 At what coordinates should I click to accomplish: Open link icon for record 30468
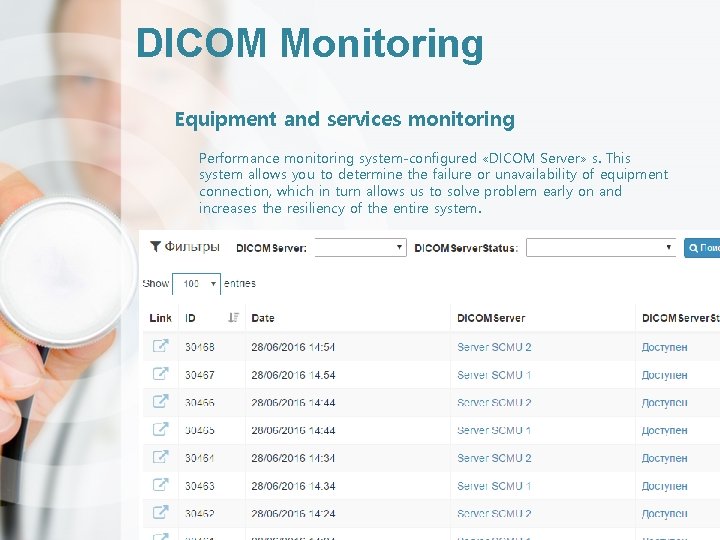coord(160,346)
